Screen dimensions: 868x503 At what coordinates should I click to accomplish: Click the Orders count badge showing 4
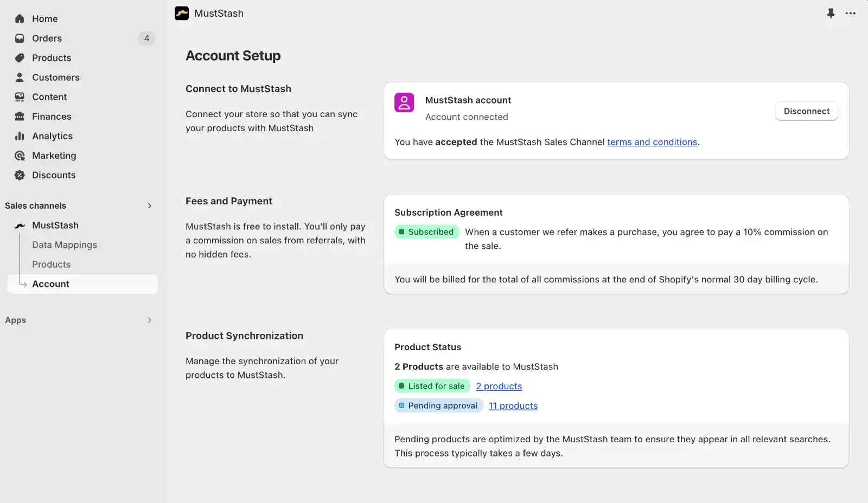pyautogui.click(x=146, y=38)
